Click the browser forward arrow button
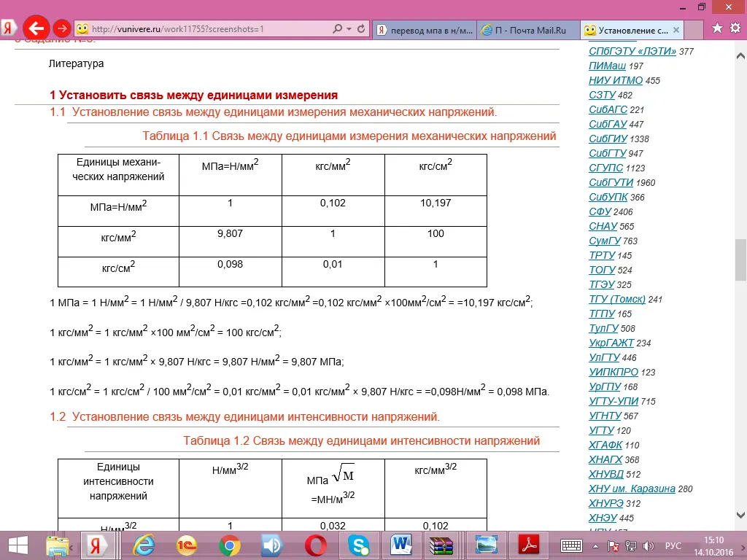This screenshot has height=560, width=747. pos(62,29)
